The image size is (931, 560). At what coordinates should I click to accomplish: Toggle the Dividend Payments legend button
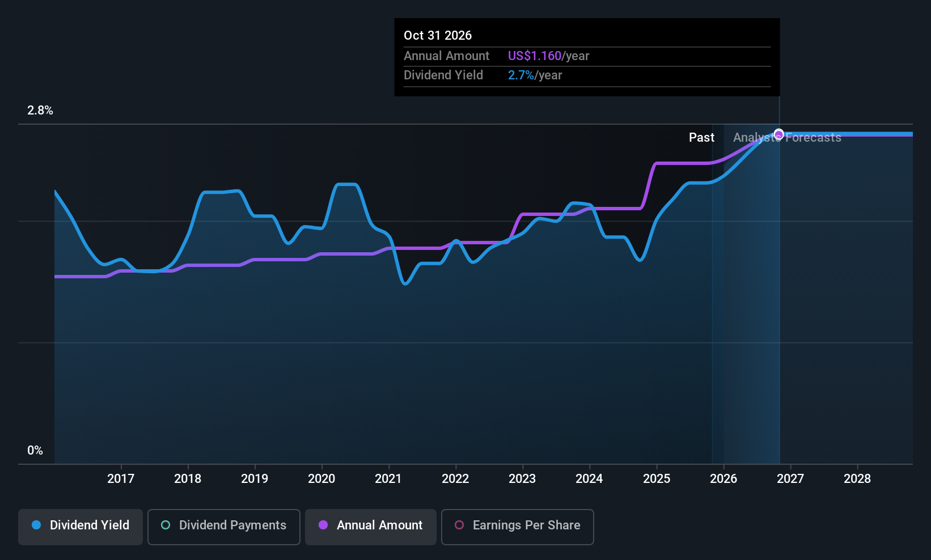224,527
